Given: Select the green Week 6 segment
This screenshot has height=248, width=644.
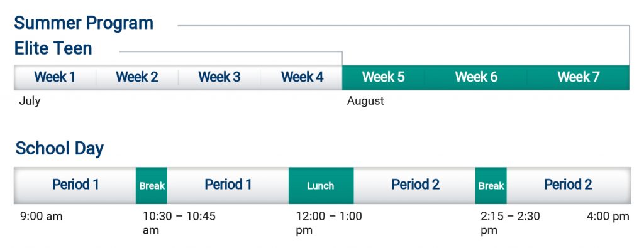Looking at the screenshot, I should coord(475,77).
